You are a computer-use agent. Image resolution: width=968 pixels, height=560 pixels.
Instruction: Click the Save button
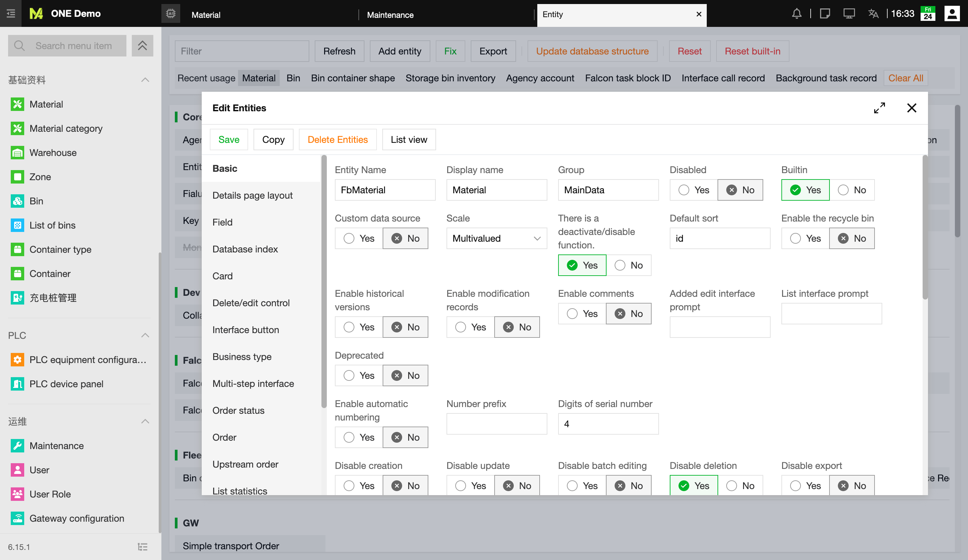click(x=229, y=139)
